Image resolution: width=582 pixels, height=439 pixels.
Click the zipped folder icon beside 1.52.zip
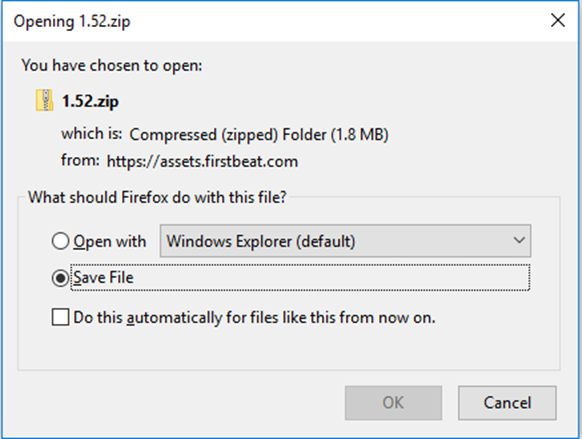pyautogui.click(x=44, y=100)
